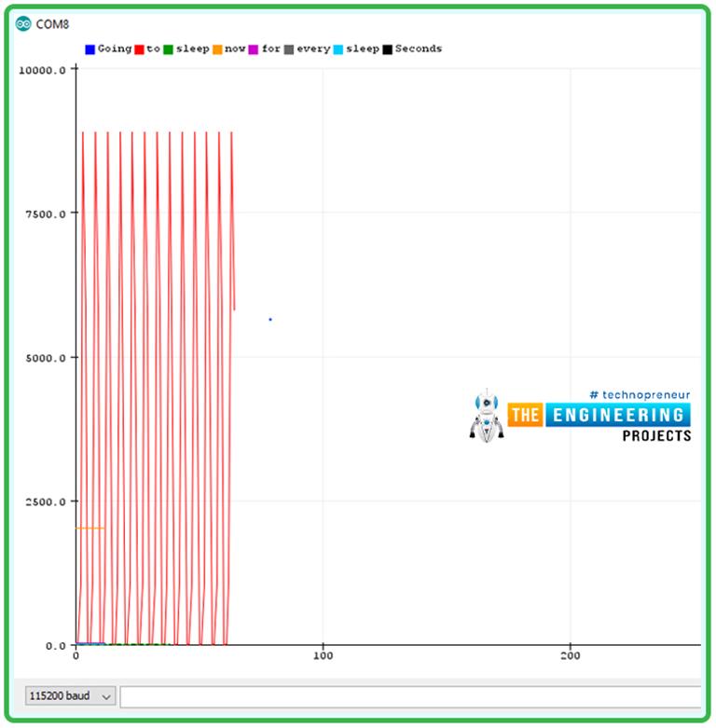Select the green 'sleep' legend swatch
Screen dimensions: 716x728
[169, 48]
